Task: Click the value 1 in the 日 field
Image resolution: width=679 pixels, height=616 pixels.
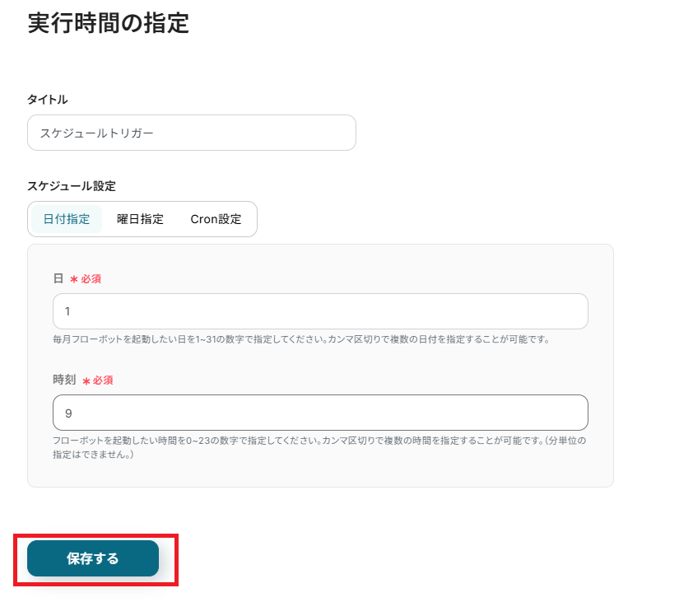Action: coord(67,311)
